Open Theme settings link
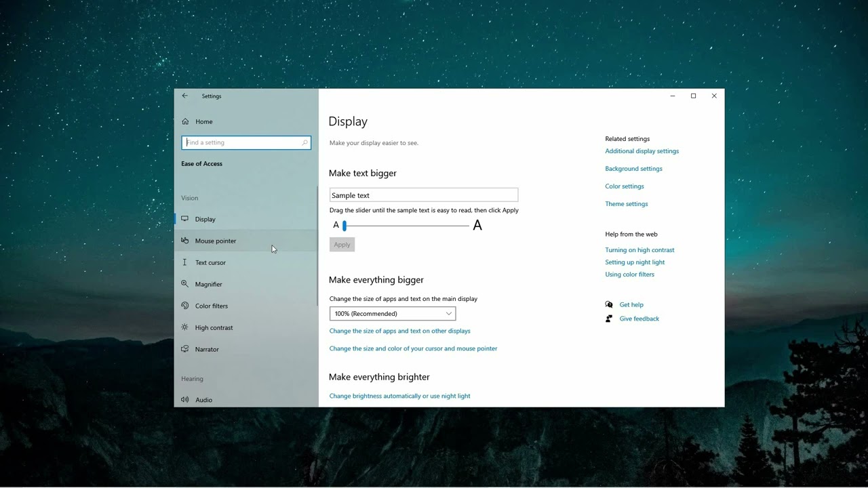Image resolution: width=868 pixels, height=488 pixels. pos(626,204)
